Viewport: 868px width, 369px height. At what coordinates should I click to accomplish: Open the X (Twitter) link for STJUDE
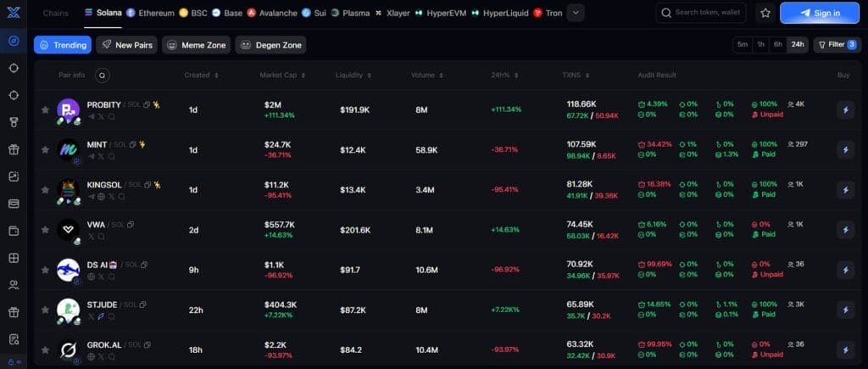click(x=91, y=317)
